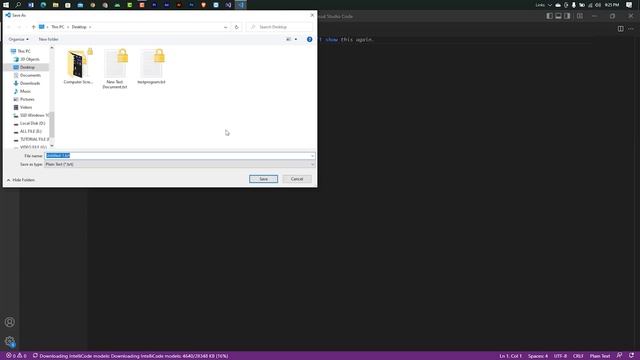The width and height of the screenshot is (640, 360).
Task: Open VS Code Manage gear icon
Action: tap(10, 341)
